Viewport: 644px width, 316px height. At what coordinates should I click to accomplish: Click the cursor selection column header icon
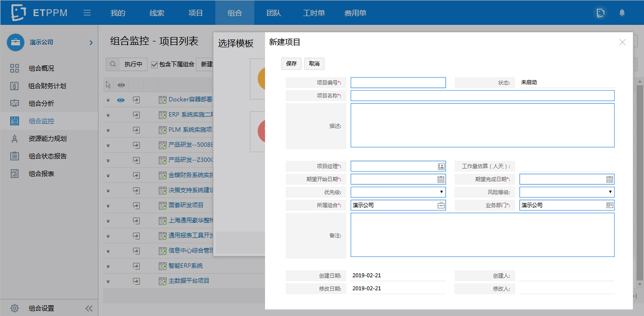click(109, 85)
